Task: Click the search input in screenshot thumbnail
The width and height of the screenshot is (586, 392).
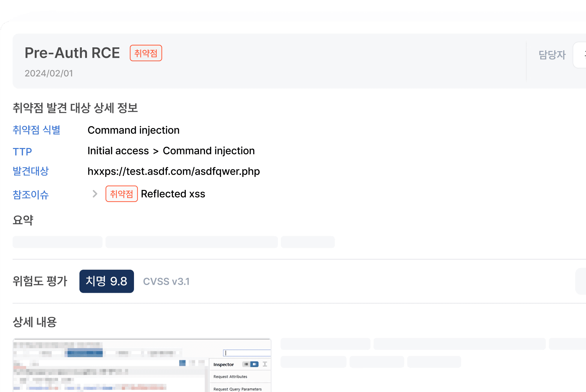Action: (x=247, y=353)
